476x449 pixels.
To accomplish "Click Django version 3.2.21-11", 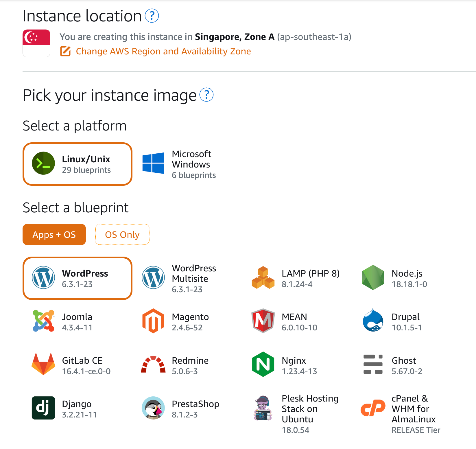I will click(x=80, y=415).
